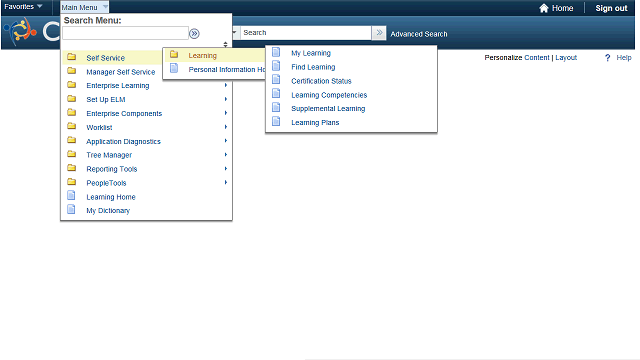Click the Manager Self Service folder icon
Viewport: 640px width, 360px height.
coord(71,71)
